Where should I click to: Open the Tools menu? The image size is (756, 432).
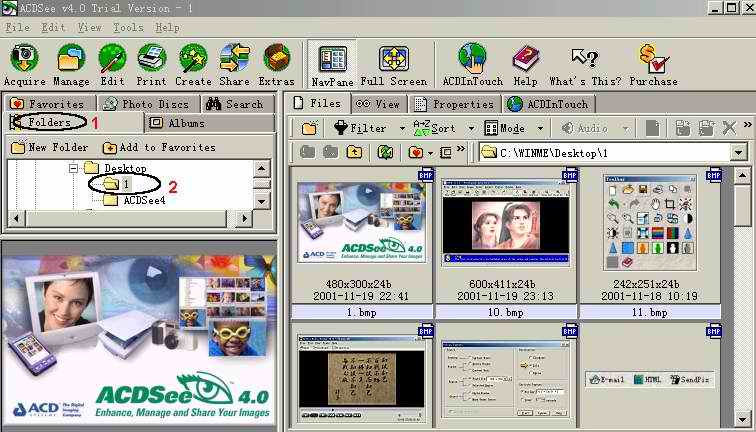click(128, 27)
